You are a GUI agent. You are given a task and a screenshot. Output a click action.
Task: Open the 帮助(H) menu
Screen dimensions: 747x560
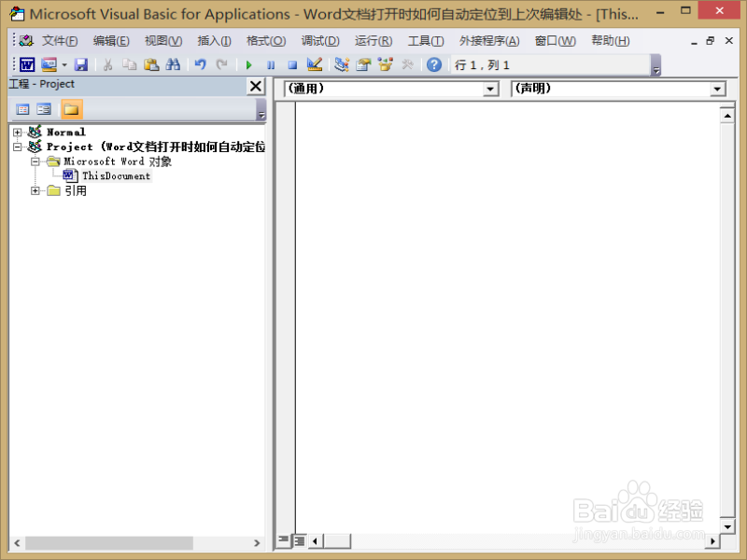[x=611, y=41]
